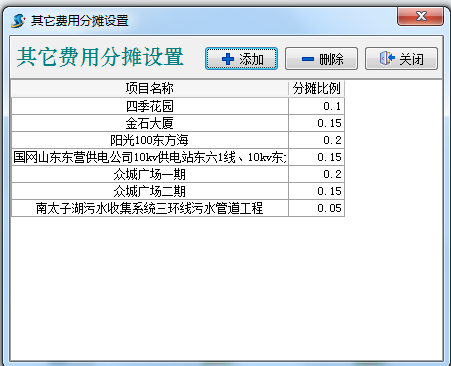Select the 众城广场一期 row
The height and width of the screenshot is (366, 451).
[178, 174]
